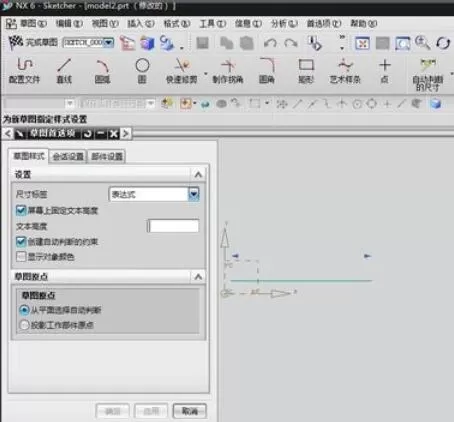Open the 首选项 menu
Screen dimensions: 454x422
coord(324,23)
